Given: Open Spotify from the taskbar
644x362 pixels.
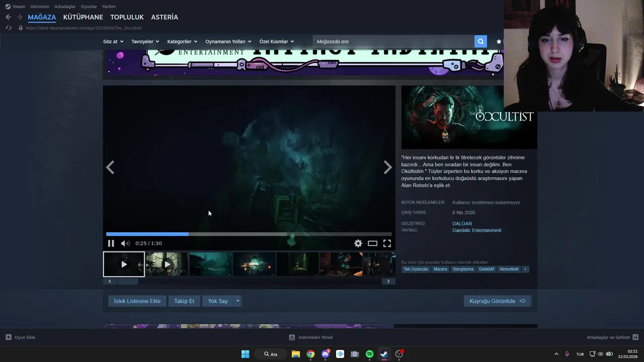Looking at the screenshot, I should pyautogui.click(x=369, y=354).
